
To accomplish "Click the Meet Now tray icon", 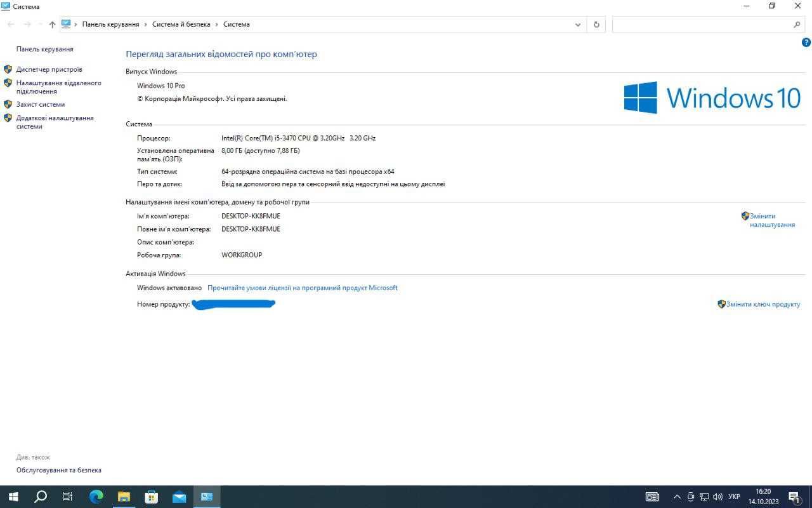I will (691, 497).
